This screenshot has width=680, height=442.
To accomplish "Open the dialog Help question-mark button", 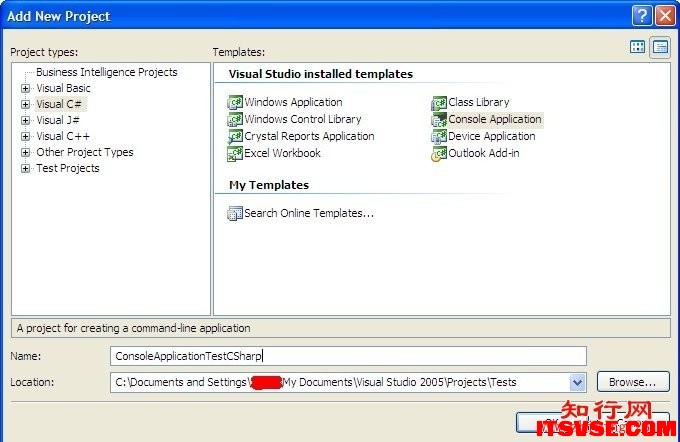I will 642,16.
